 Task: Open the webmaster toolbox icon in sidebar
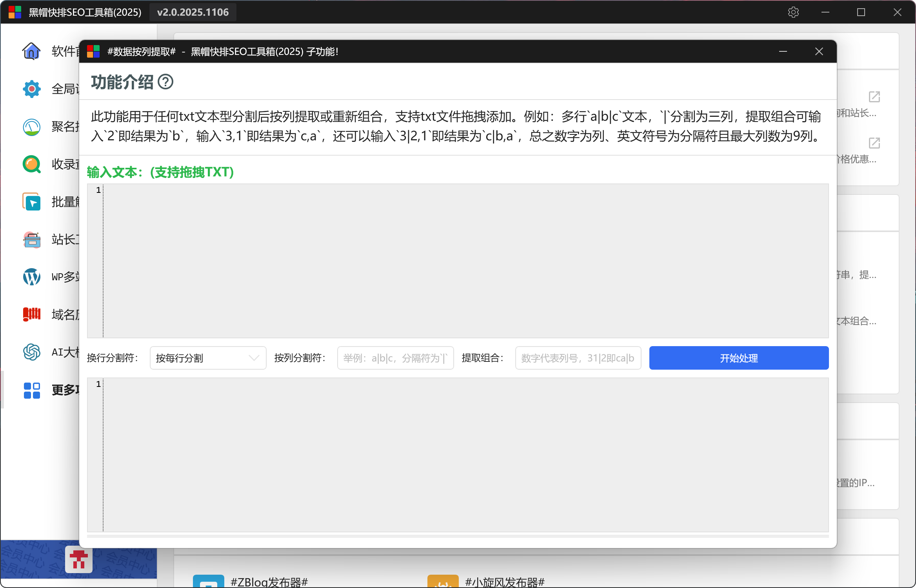click(x=31, y=240)
